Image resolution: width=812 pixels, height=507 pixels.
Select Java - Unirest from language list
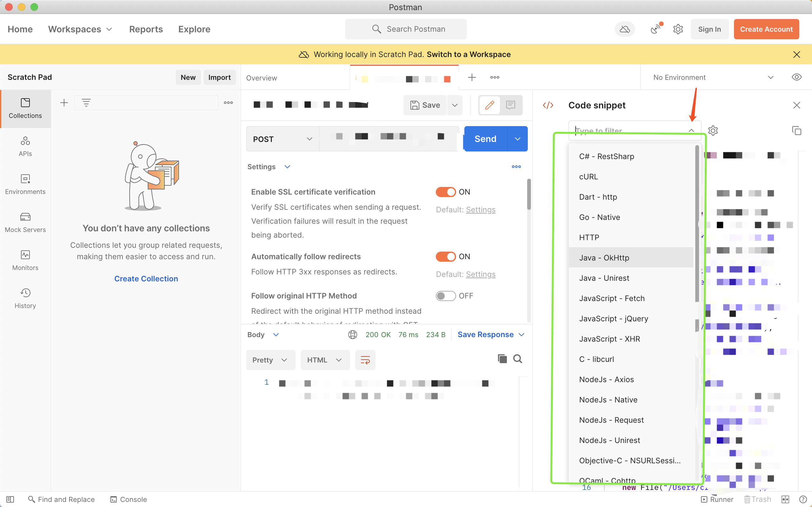coord(604,278)
